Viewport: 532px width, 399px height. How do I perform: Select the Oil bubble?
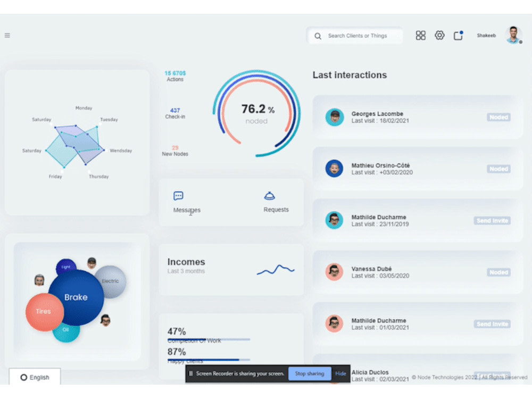coord(66,332)
